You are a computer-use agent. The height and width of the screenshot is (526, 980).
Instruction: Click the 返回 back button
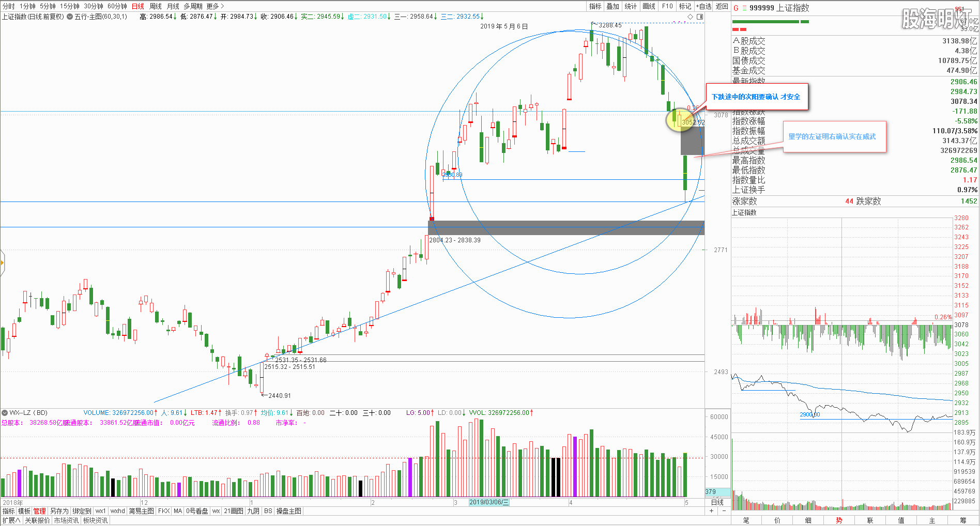pos(722,6)
